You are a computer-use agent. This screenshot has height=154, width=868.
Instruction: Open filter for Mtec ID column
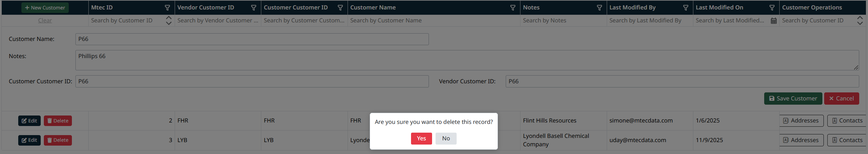(167, 8)
